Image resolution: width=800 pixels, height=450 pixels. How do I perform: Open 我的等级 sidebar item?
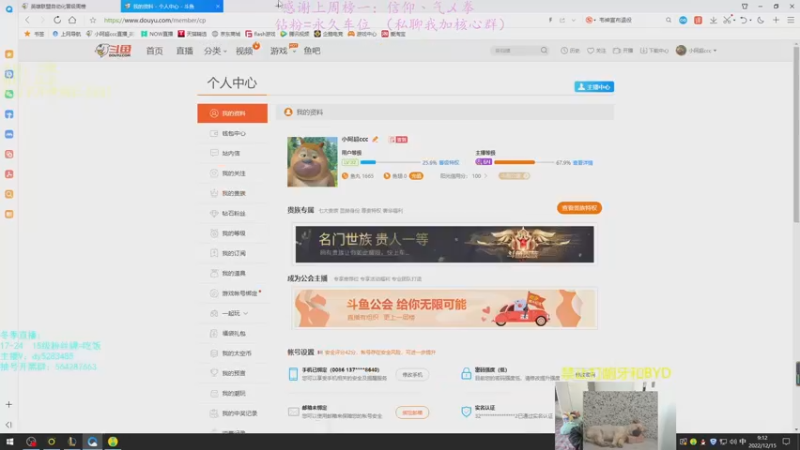click(232, 233)
